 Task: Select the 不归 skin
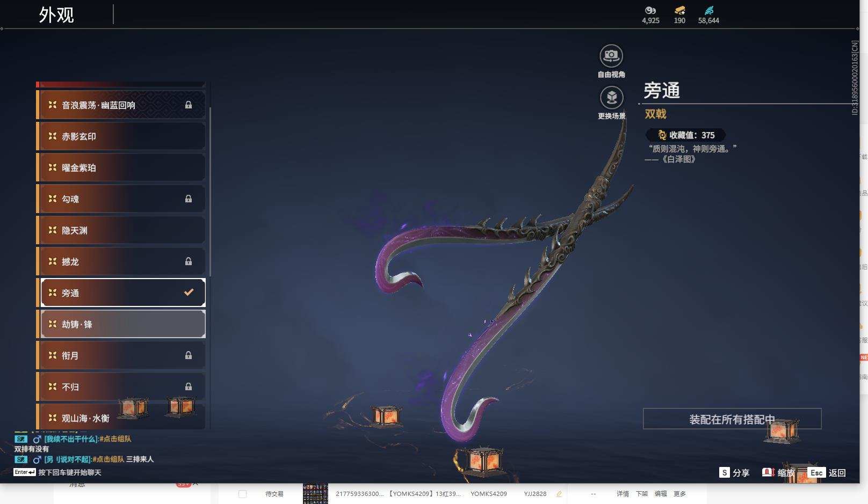pos(121,386)
